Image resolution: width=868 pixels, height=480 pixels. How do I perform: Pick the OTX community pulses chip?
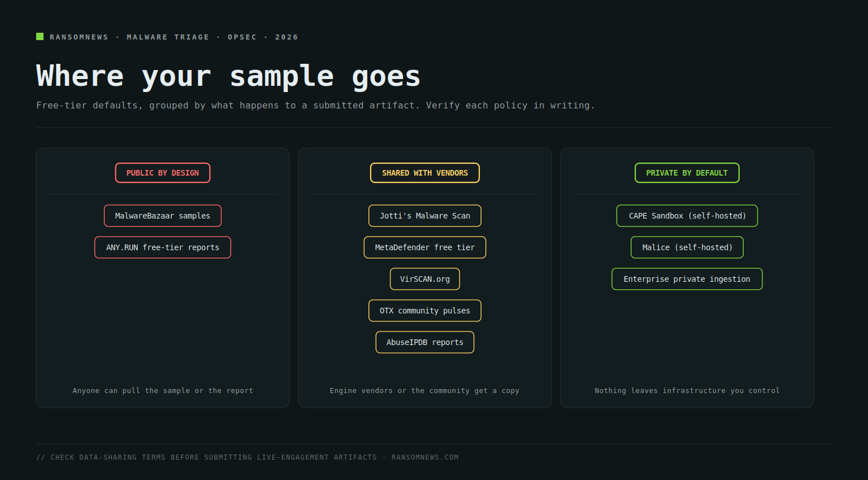pos(425,311)
